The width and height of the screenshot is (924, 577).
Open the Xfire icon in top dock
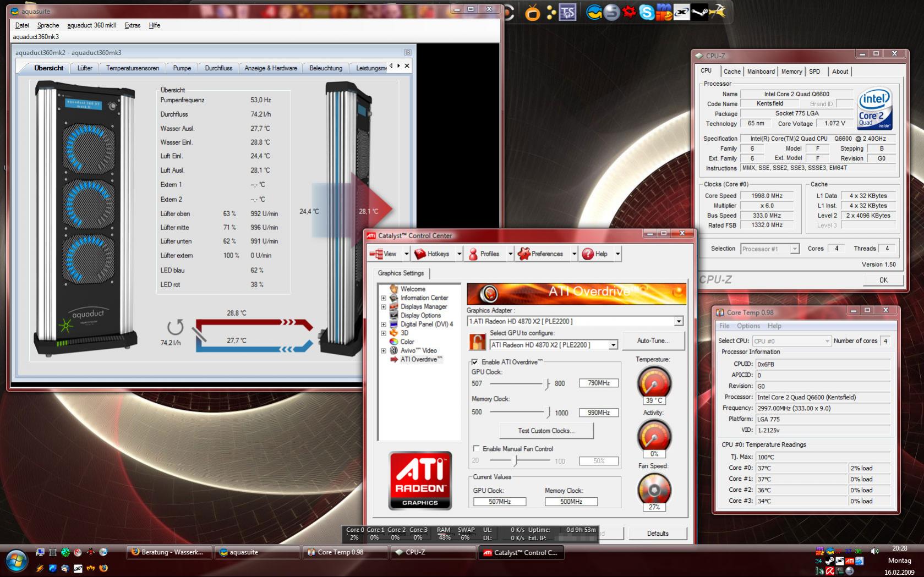click(681, 12)
